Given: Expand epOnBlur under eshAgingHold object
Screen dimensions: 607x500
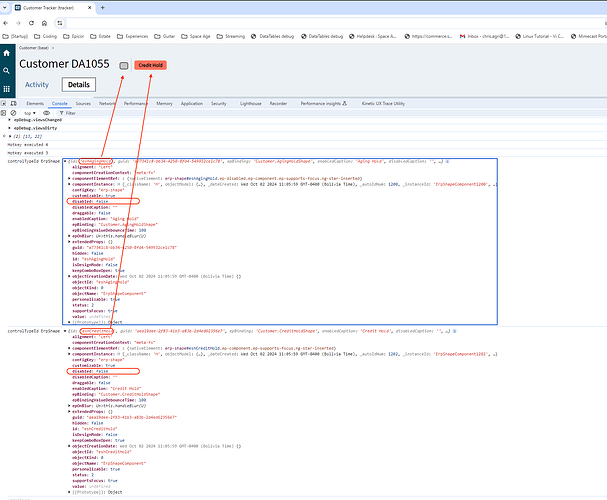Looking at the screenshot, I should 69,236.
